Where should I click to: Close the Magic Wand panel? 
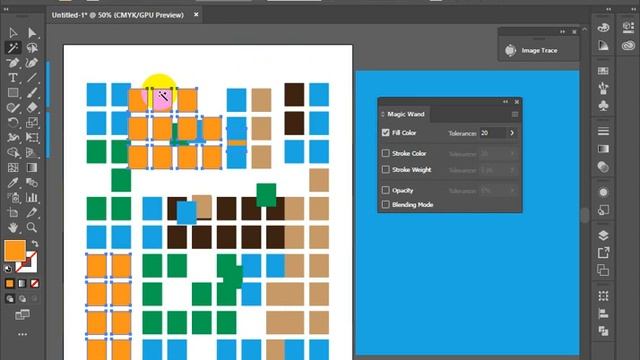pyautogui.click(x=517, y=102)
